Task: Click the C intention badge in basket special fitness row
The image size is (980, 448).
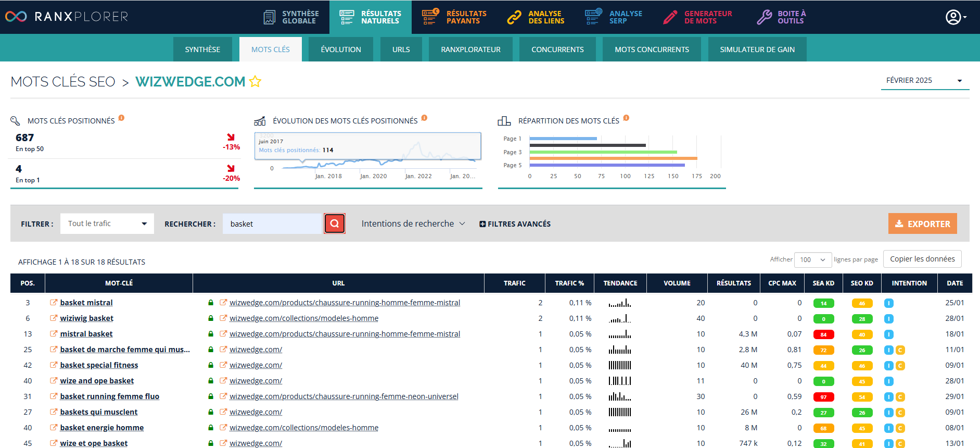Action: [x=900, y=366]
